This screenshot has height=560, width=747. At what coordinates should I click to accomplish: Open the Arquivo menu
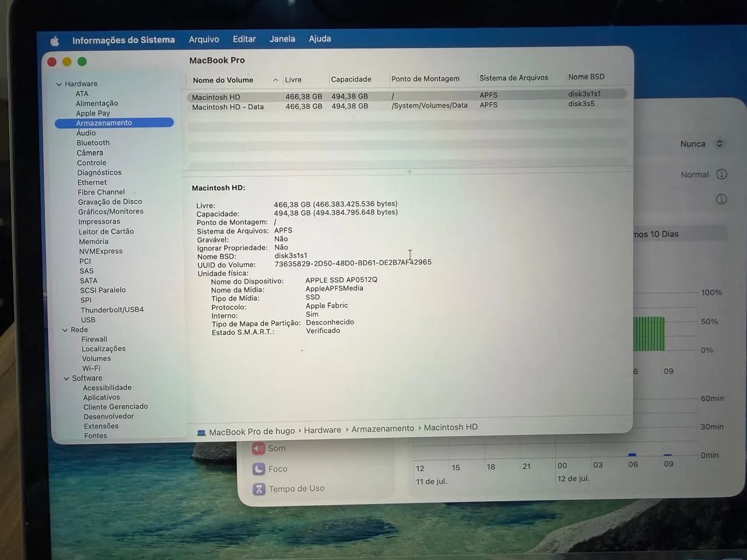204,40
